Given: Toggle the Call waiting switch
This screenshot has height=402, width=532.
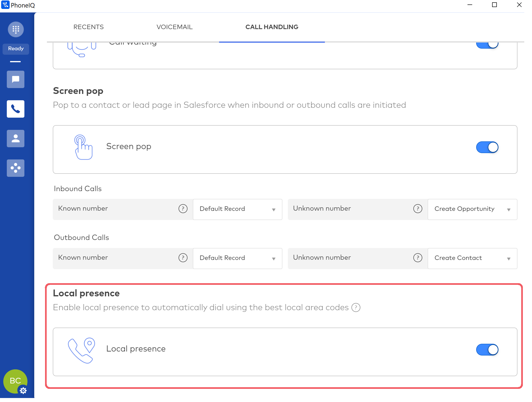Looking at the screenshot, I should 487,45.
